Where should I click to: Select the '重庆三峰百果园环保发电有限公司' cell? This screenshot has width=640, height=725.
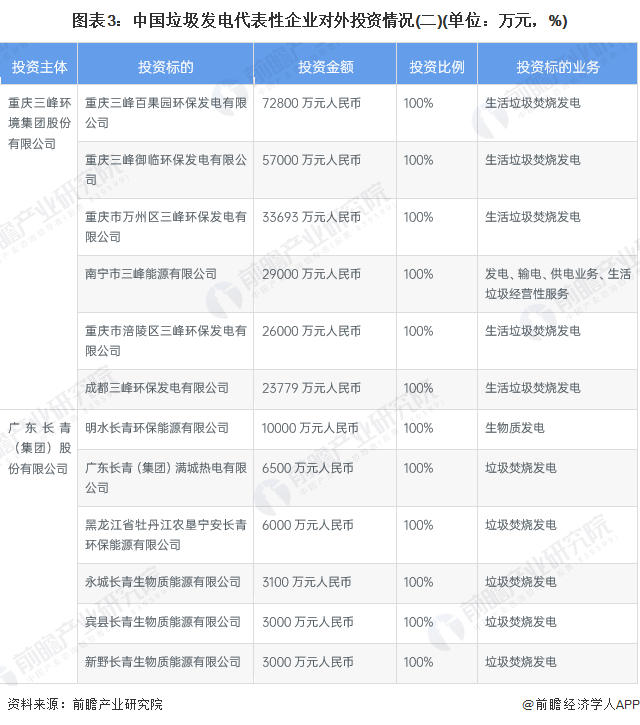(x=165, y=113)
